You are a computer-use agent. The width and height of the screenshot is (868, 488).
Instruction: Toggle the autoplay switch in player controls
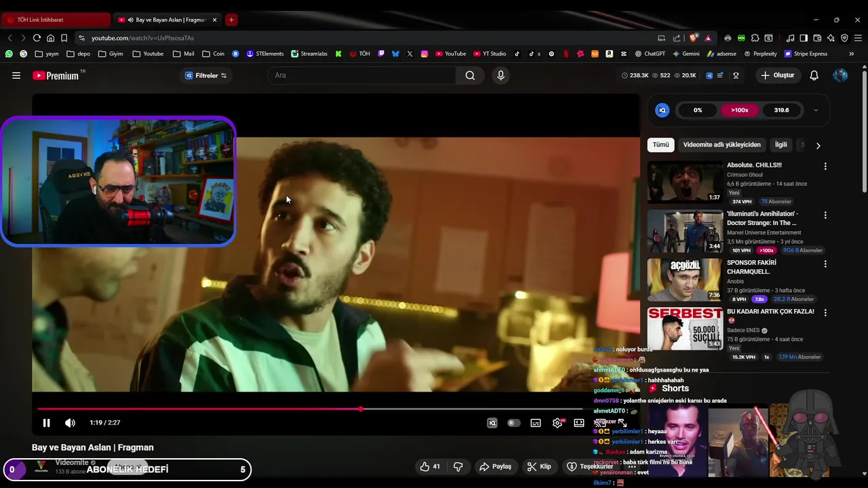(x=514, y=423)
